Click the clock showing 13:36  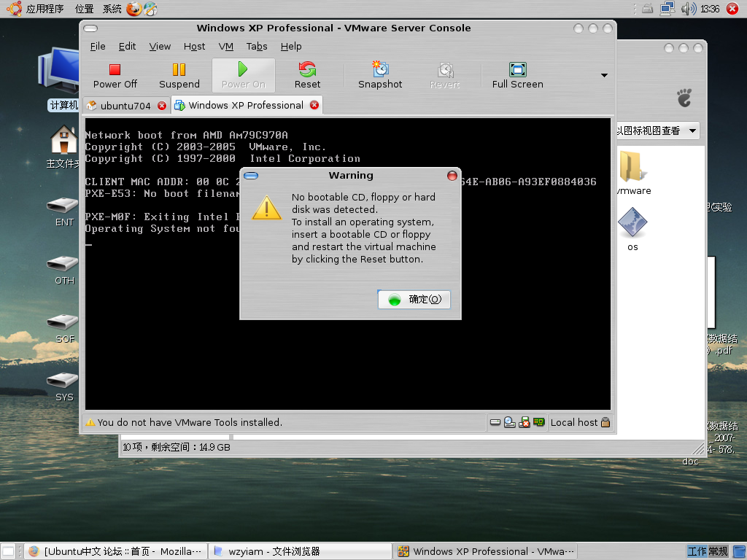tap(710, 9)
